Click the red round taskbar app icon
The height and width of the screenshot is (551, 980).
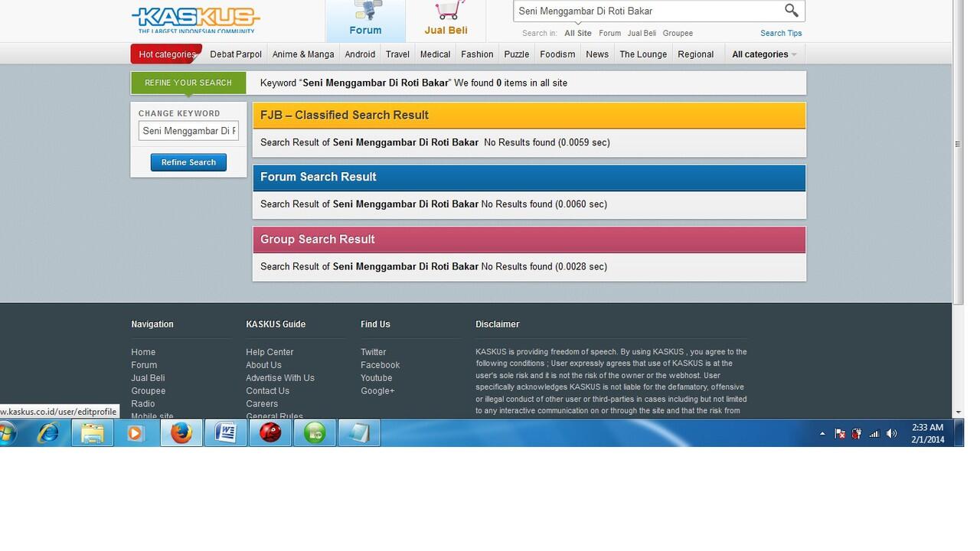pyautogui.click(x=270, y=433)
